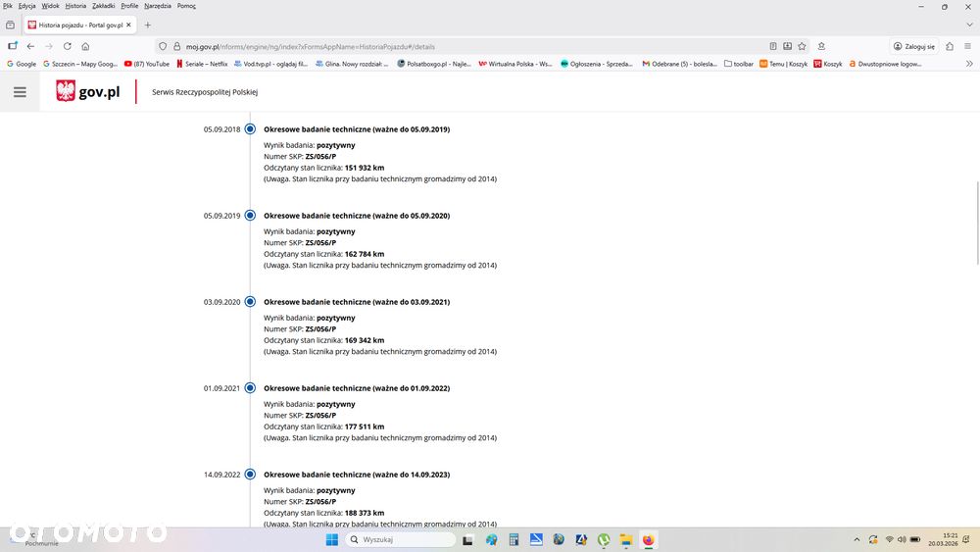Click the 169 342 km odometer value
The height and width of the screenshot is (552, 980).
point(365,340)
